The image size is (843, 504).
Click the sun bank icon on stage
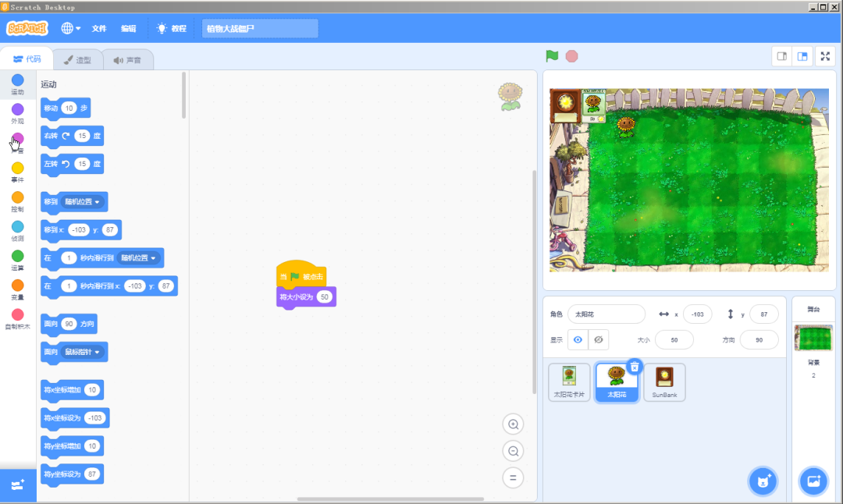pyautogui.click(x=565, y=105)
